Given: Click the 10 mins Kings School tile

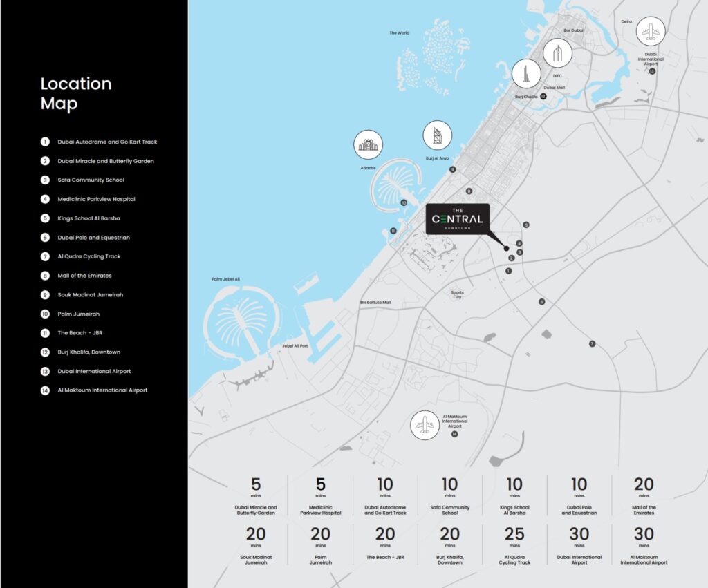Looking at the screenshot, I should (x=514, y=496).
